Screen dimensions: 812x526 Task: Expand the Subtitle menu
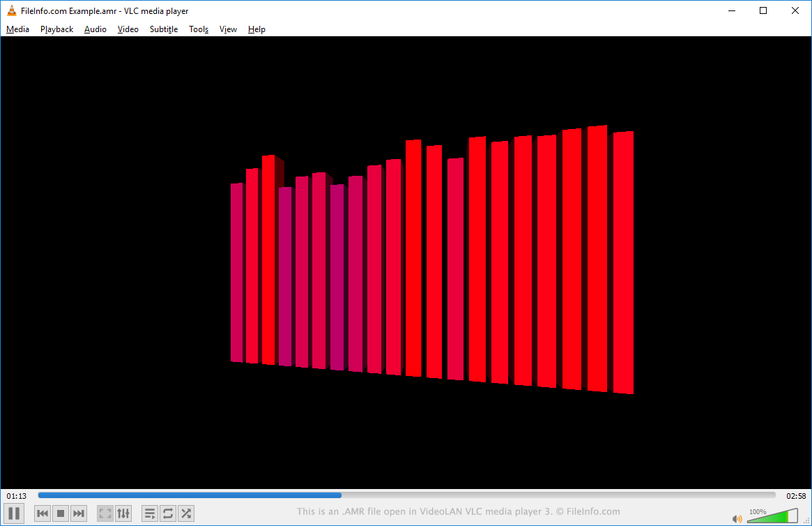(x=164, y=29)
